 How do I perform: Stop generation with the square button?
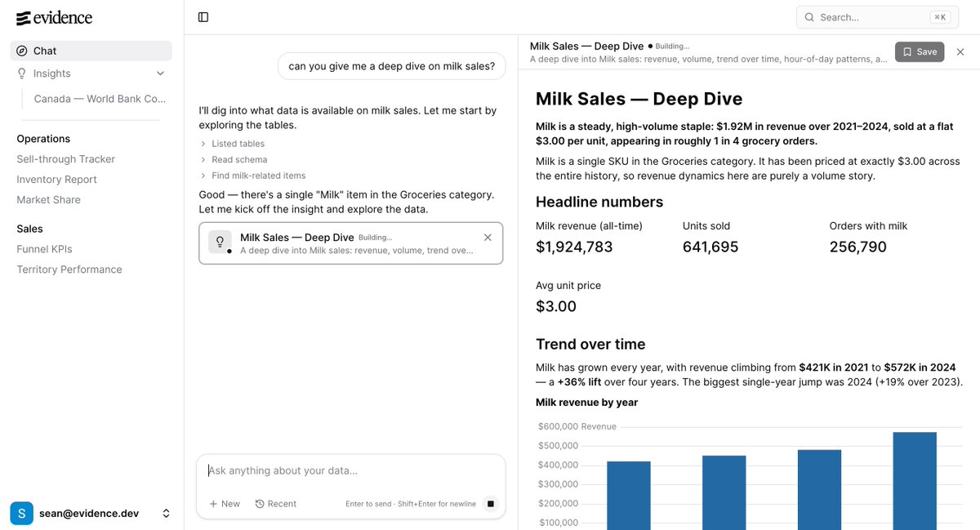click(490, 504)
